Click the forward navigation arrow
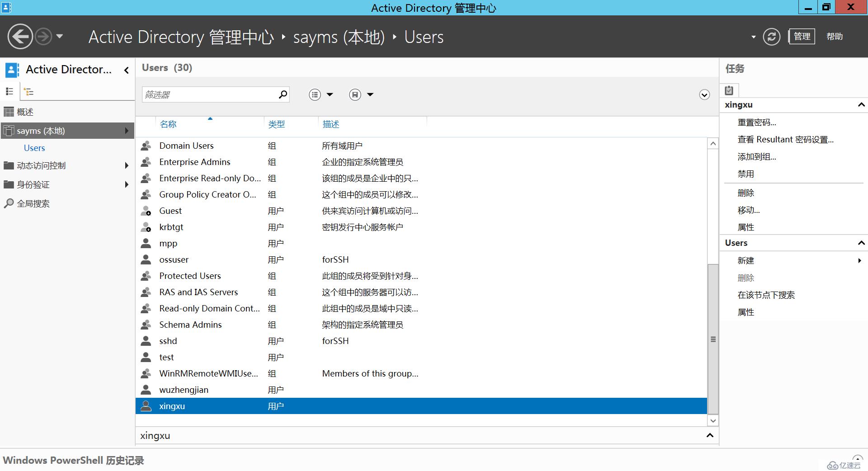Viewport: 868px width, 471px height. (43, 36)
